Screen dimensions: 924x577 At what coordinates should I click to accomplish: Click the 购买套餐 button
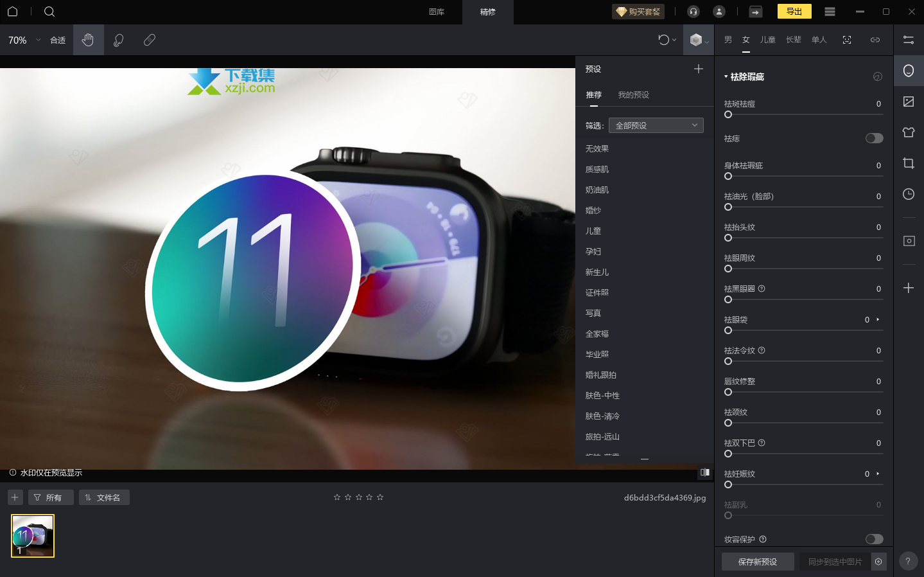[638, 12]
